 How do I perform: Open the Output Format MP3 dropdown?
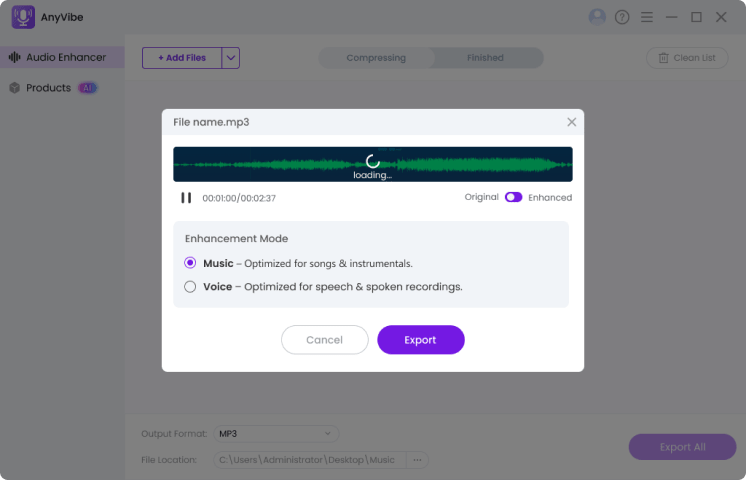click(x=276, y=434)
